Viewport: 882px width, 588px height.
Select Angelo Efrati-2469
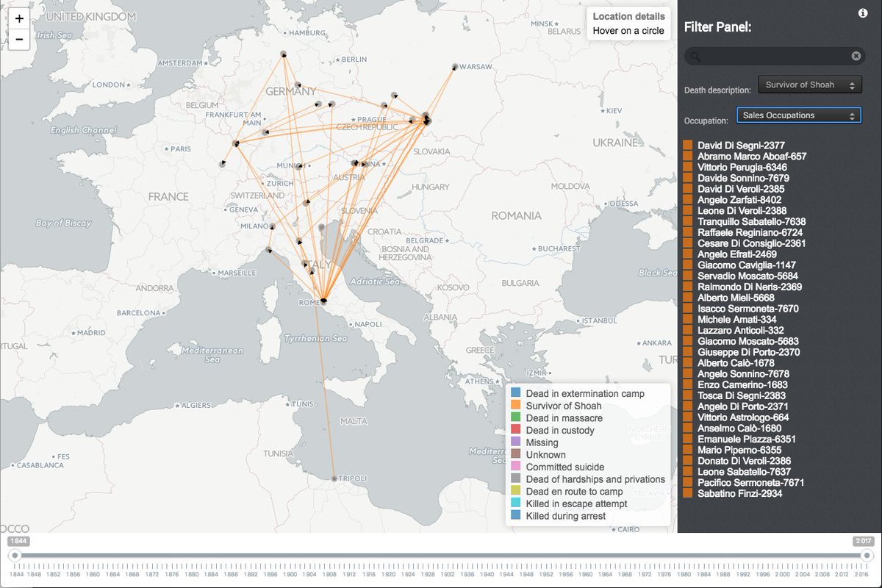737,254
